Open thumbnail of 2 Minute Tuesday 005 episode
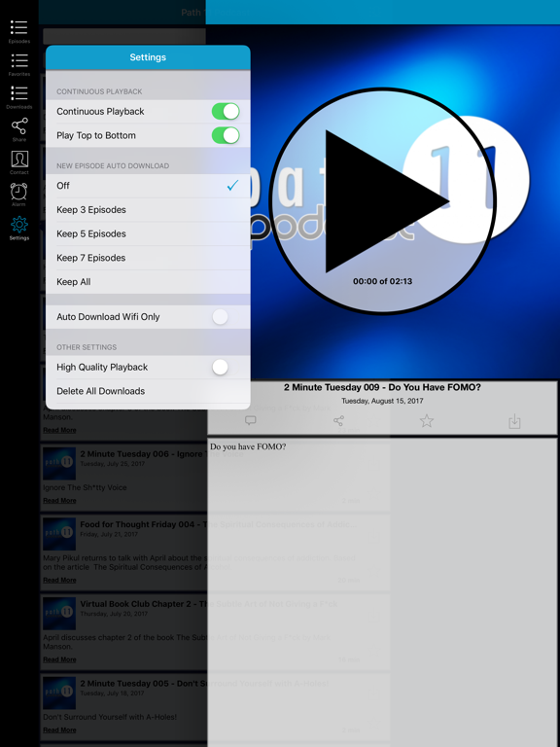This screenshot has width=560, height=747. (x=59, y=694)
